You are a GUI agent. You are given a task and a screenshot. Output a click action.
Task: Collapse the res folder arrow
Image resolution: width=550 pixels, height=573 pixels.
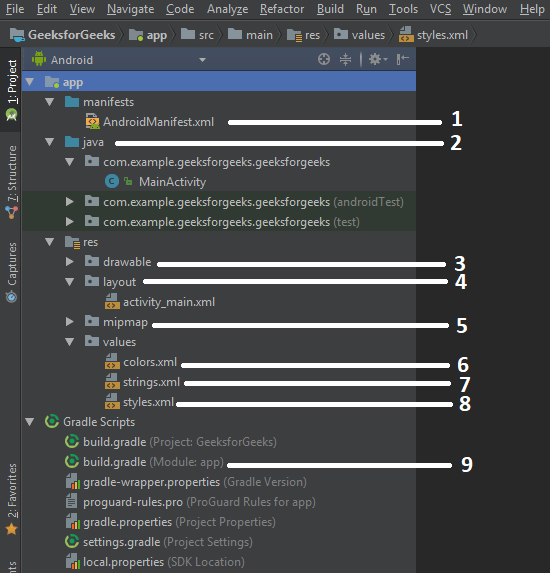pos(50,242)
